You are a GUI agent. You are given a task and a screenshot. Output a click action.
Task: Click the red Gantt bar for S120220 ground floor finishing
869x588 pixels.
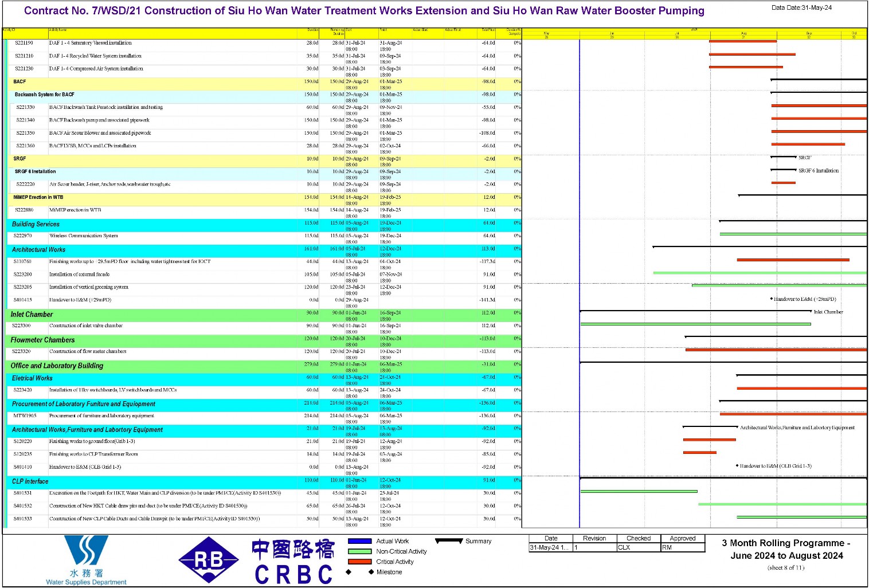pyautogui.click(x=710, y=440)
